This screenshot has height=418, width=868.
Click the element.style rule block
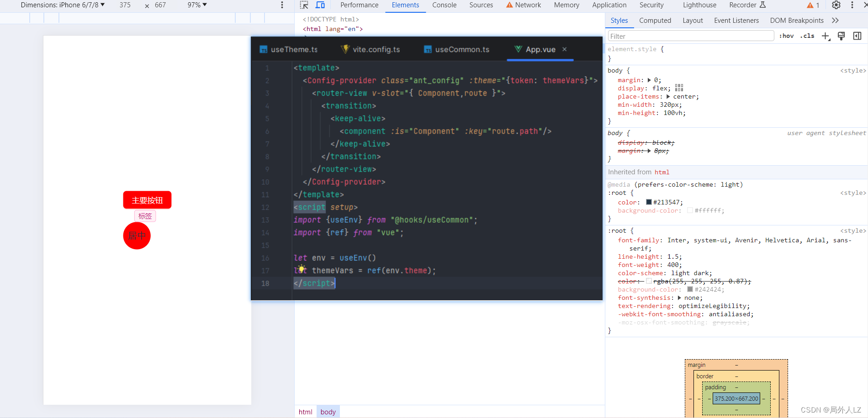[736, 53]
